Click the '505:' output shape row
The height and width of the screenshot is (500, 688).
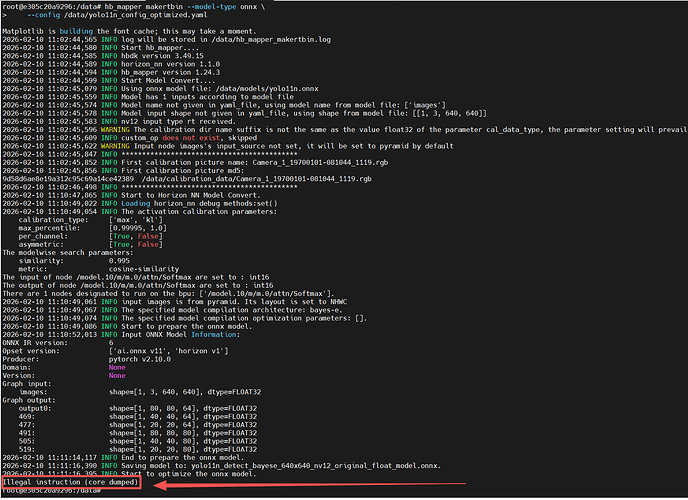point(138,441)
